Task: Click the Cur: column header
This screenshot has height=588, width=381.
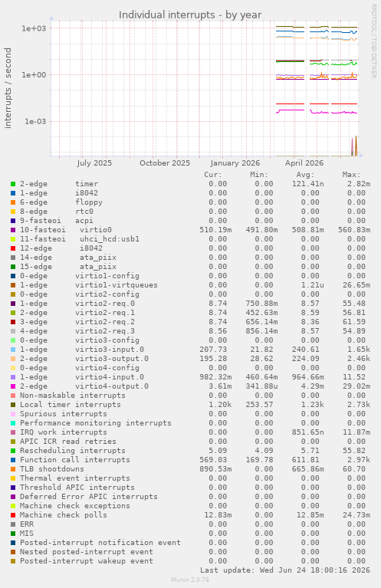Action: coord(213,175)
